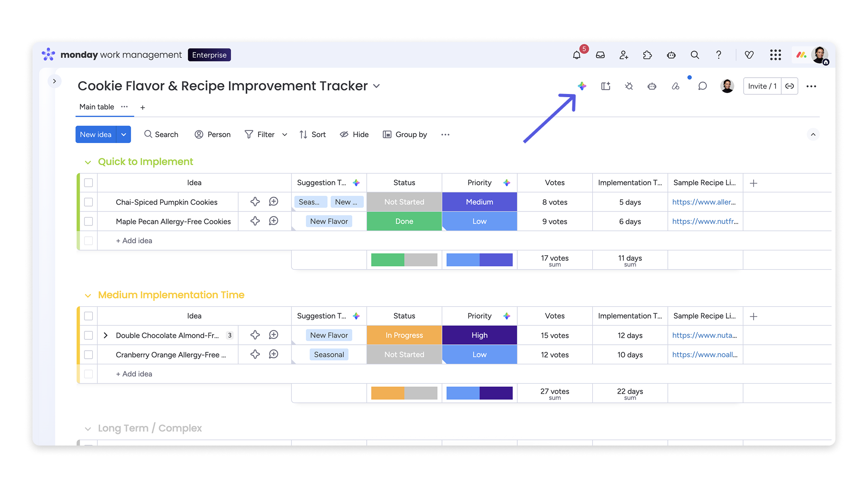Collapse the board header with up chevron
The height and width of the screenshot is (488, 868).
[813, 134]
